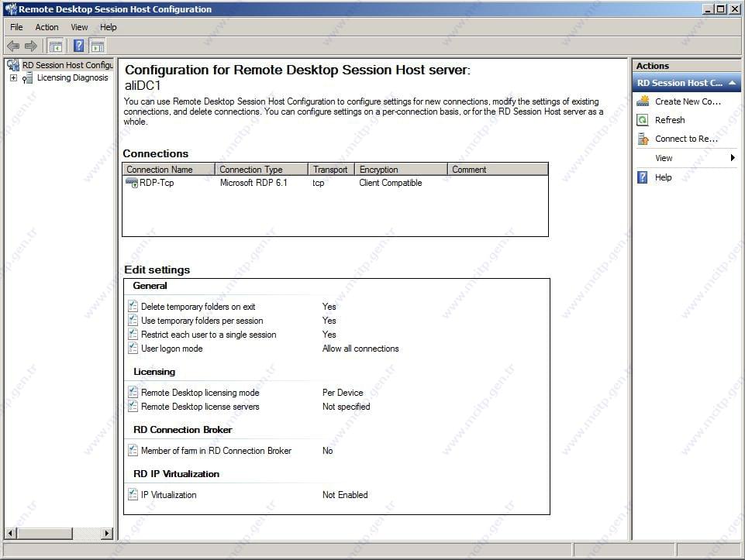Sort by the Transport column header
Viewport: 745px width, 560px height.
[x=332, y=170]
